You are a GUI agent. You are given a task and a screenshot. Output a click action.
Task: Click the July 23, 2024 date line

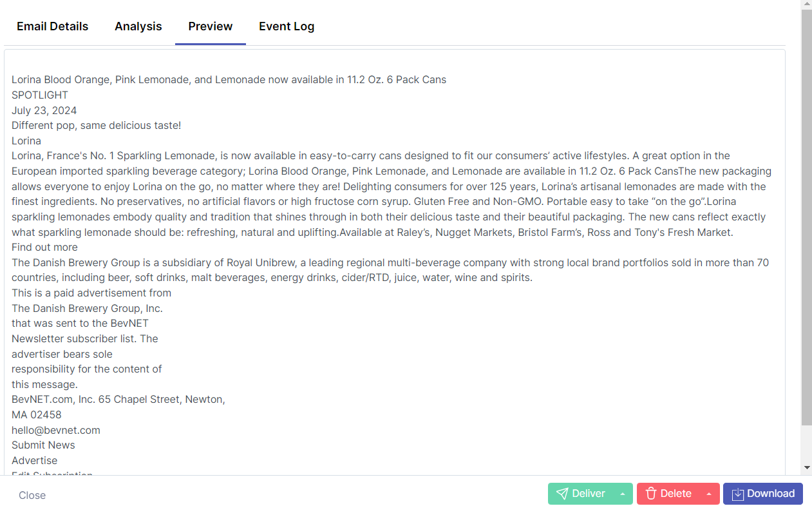point(44,110)
